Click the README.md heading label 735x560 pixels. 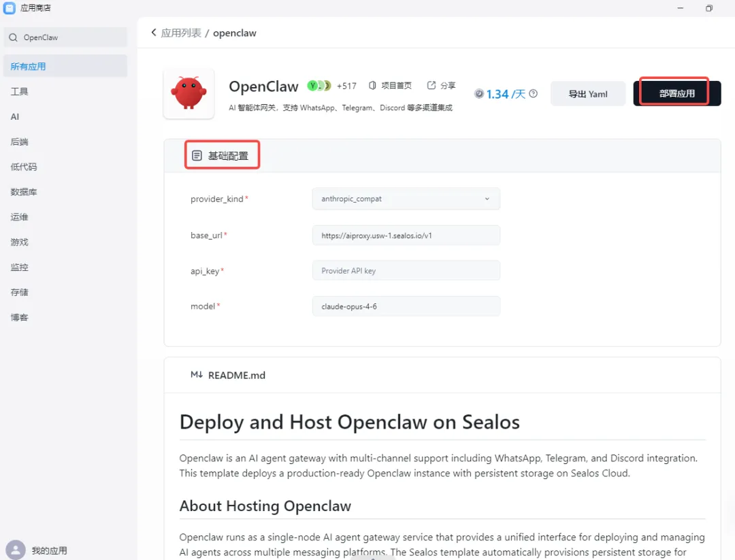tap(237, 375)
